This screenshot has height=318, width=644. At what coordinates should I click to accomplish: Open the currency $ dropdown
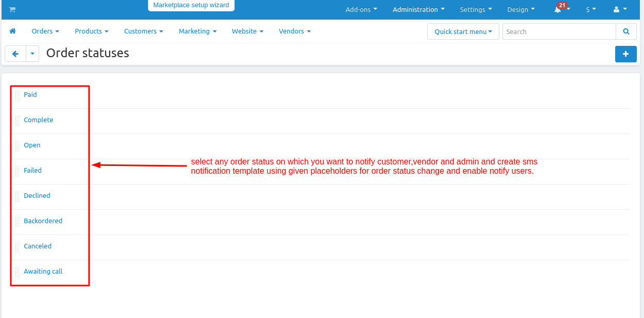point(591,9)
